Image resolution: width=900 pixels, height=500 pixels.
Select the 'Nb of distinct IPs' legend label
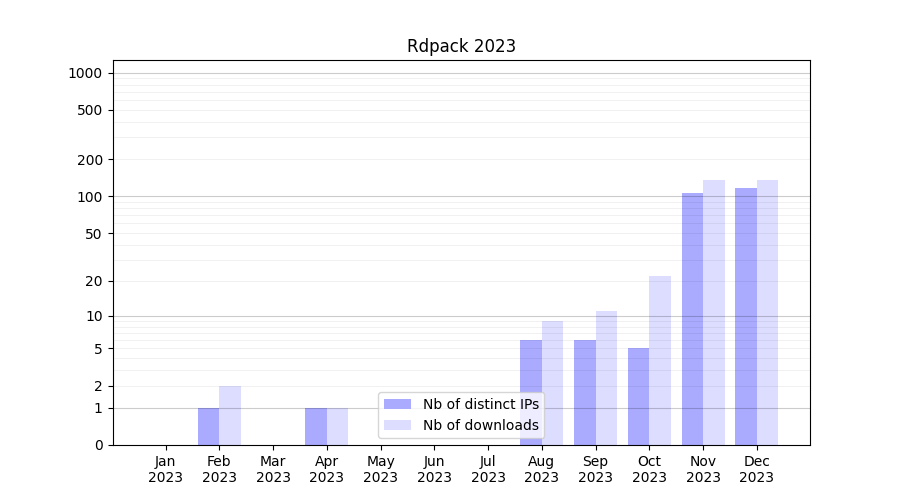[480, 404]
